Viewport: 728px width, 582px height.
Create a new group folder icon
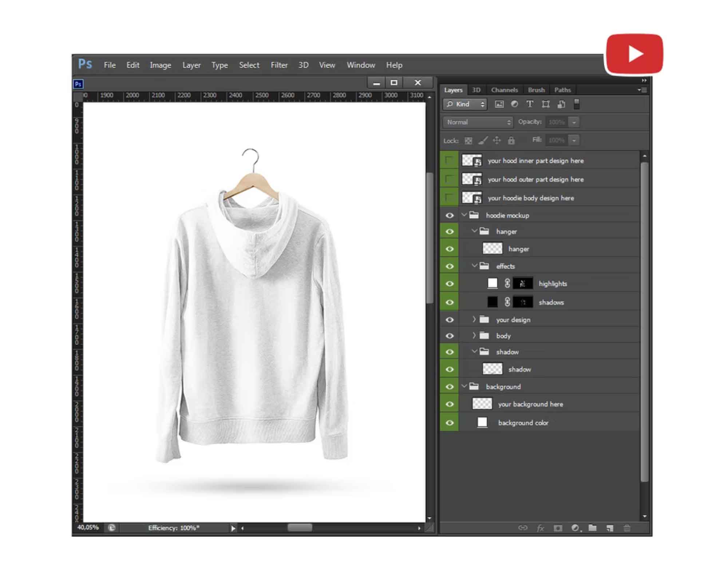(593, 527)
